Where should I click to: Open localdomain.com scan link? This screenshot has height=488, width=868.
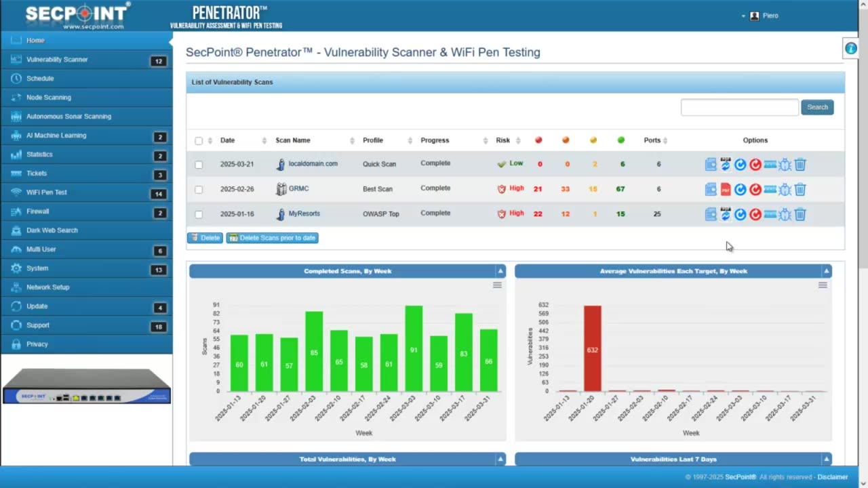pyautogui.click(x=313, y=164)
